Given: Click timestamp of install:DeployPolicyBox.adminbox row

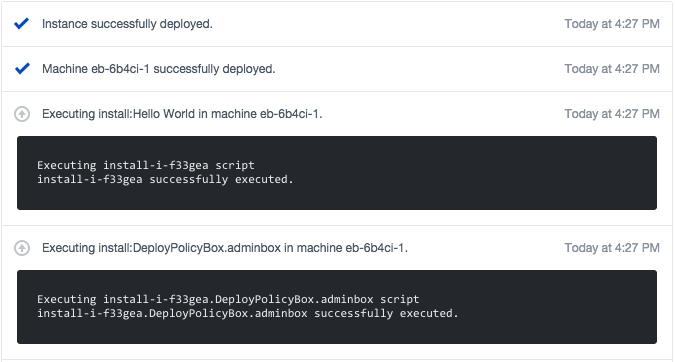Looking at the screenshot, I should click(612, 248).
